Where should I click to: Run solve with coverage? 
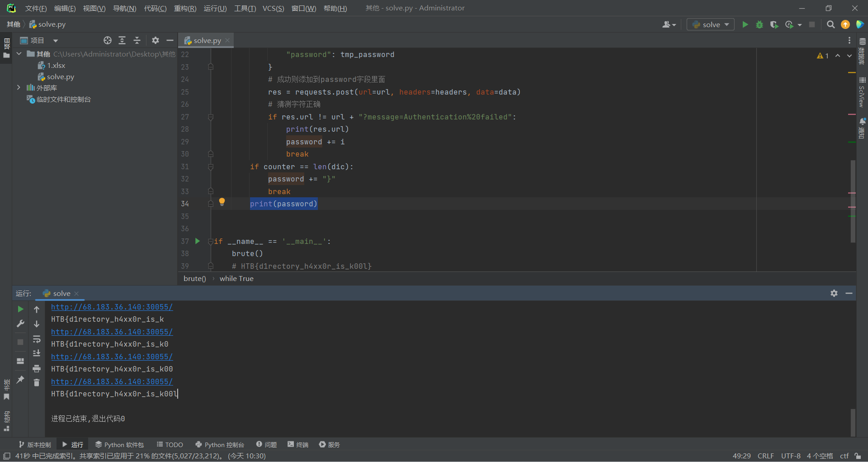click(x=774, y=24)
